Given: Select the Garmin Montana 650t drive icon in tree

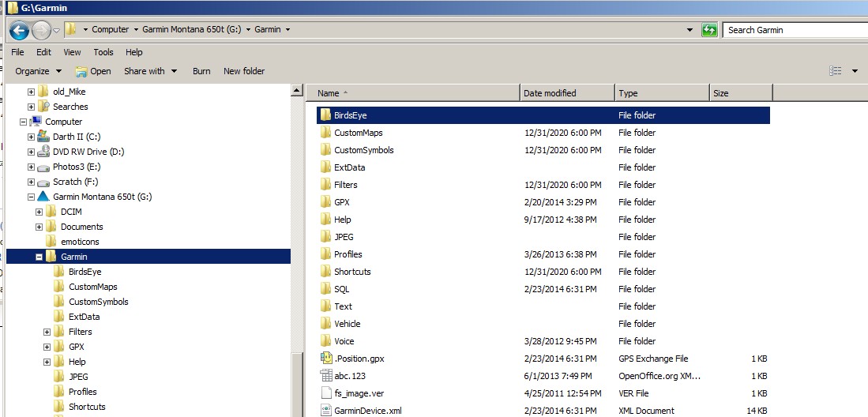Looking at the screenshot, I should pyautogui.click(x=43, y=197).
